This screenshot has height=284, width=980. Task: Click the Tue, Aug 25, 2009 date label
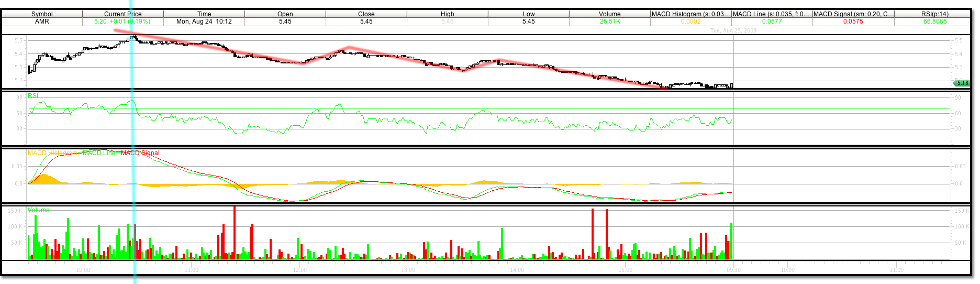pos(733,30)
